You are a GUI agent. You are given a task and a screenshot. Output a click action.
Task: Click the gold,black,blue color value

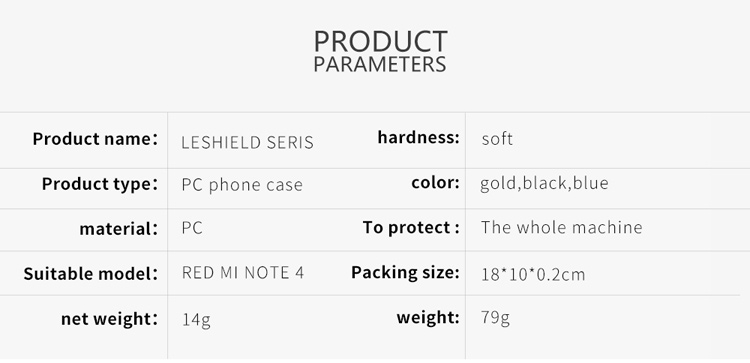pyautogui.click(x=544, y=183)
